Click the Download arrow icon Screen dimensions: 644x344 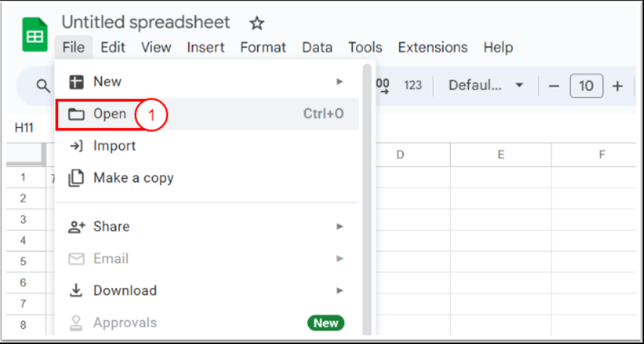point(76,290)
